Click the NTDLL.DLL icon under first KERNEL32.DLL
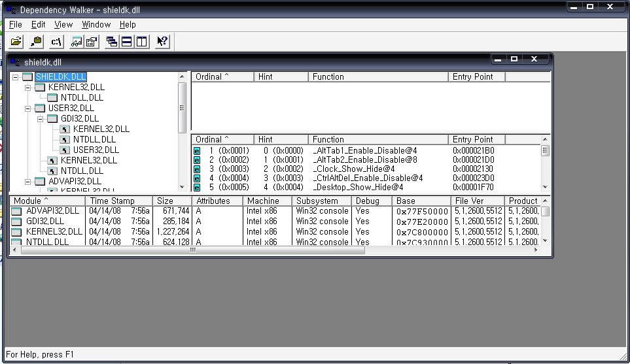Image resolution: width=630 pixels, height=364 pixels. tap(52, 98)
